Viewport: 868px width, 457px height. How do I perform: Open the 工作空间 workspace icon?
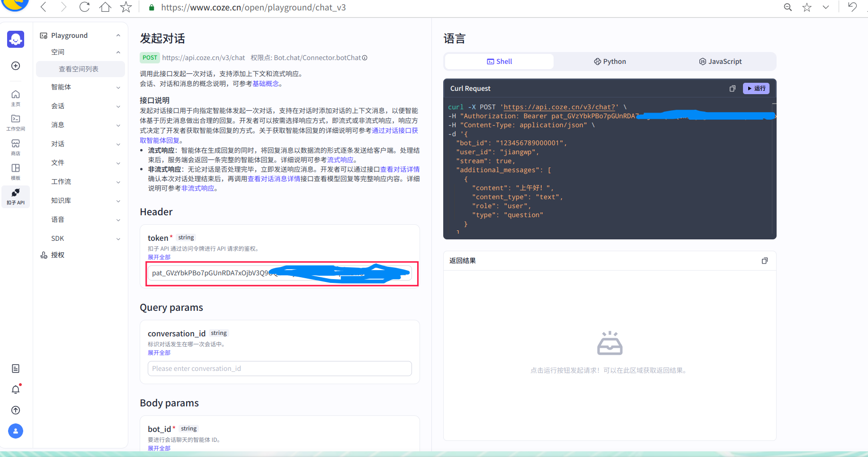click(x=16, y=123)
